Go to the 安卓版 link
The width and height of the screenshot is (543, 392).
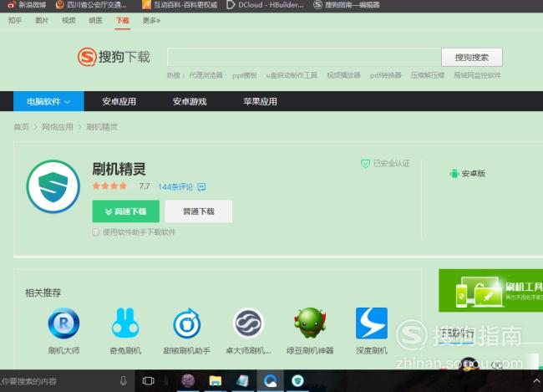473,173
